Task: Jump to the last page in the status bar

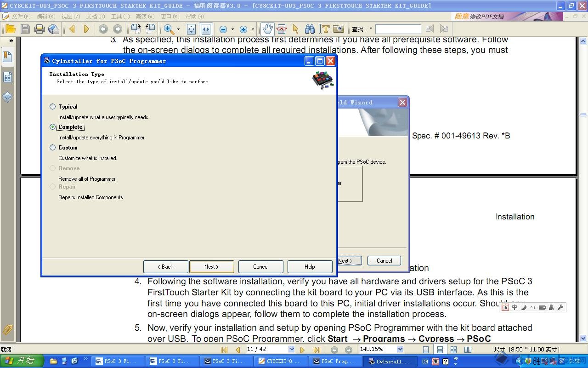Action: 317,350
